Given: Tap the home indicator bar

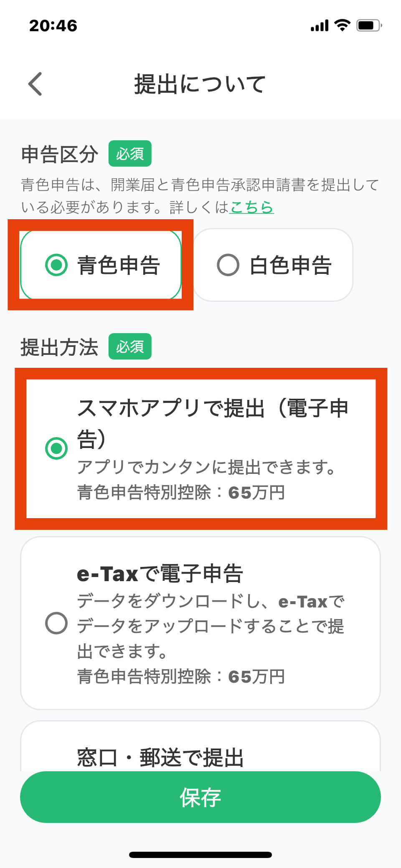Looking at the screenshot, I should (200, 855).
